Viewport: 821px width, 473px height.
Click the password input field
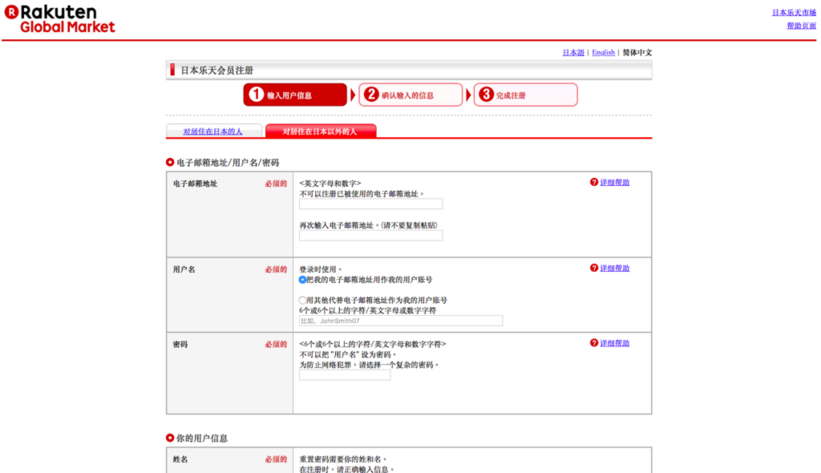[344, 375]
